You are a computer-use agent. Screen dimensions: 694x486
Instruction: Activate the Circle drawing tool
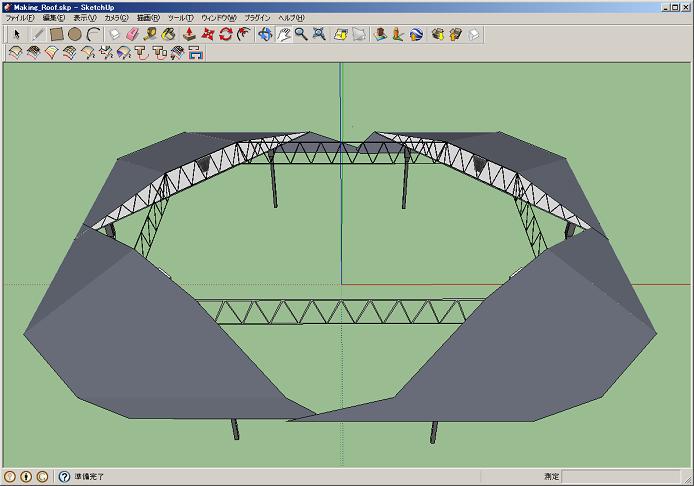point(75,34)
